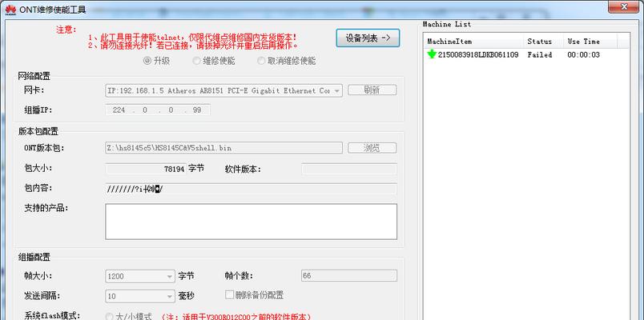The image size is (644, 320).
Task: Open the 网卡 network adapter dropdown
Action: coord(223,90)
